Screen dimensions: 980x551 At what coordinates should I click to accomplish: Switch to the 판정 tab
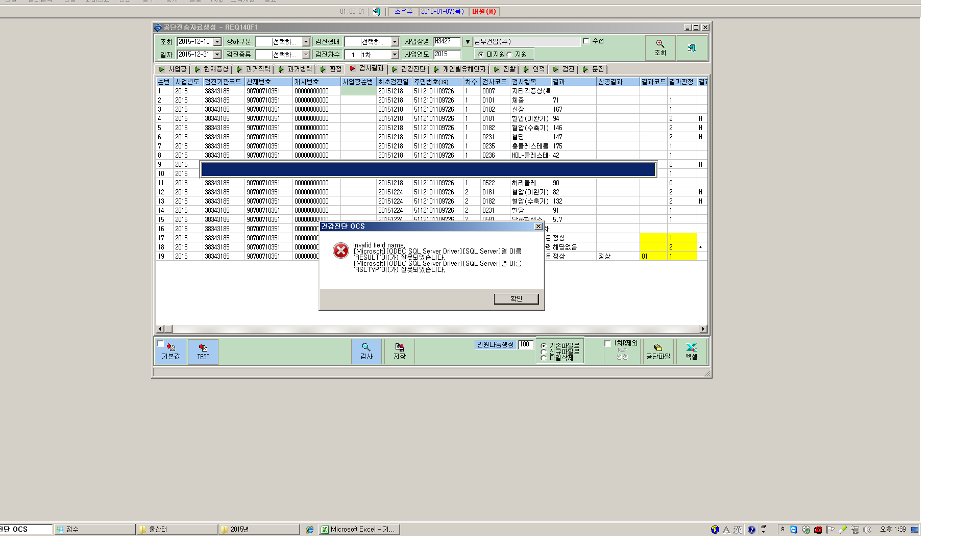click(331, 69)
